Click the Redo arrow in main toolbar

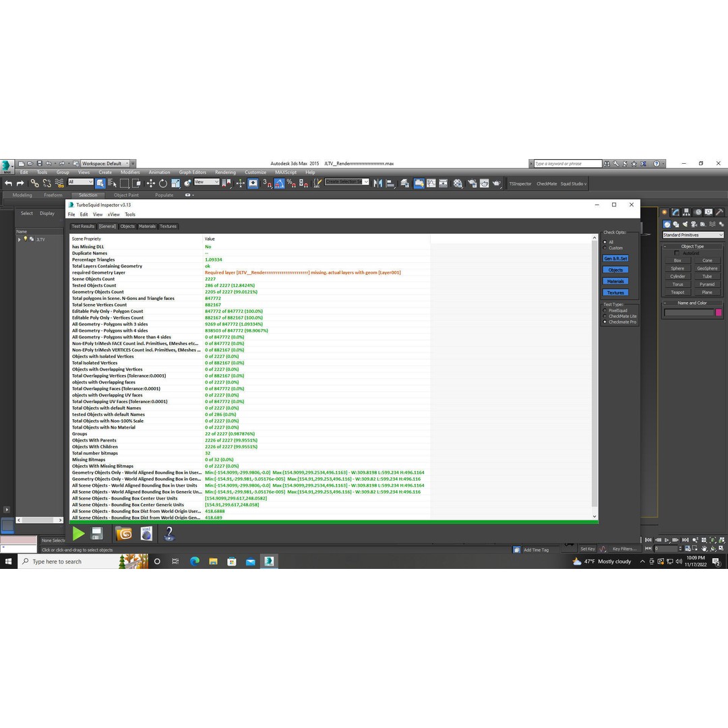[20, 183]
